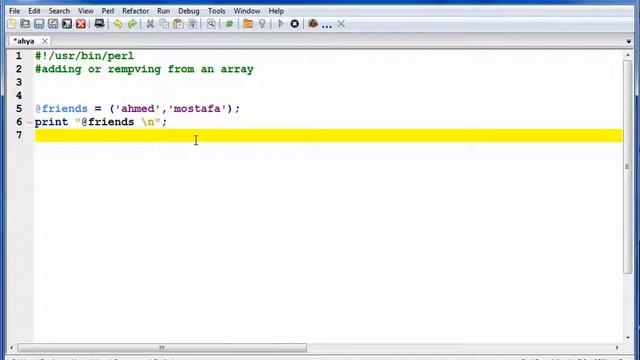Open the Perl menu
This screenshot has width=640, height=360.
[108, 11]
